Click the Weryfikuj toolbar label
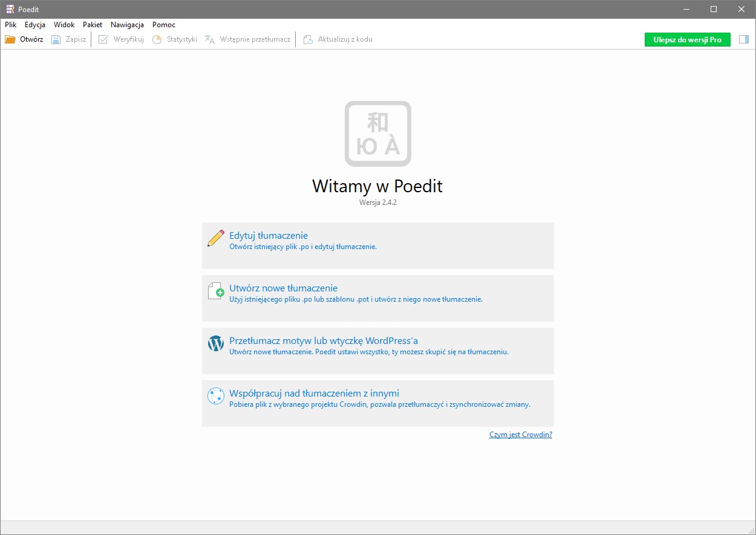 (x=129, y=39)
